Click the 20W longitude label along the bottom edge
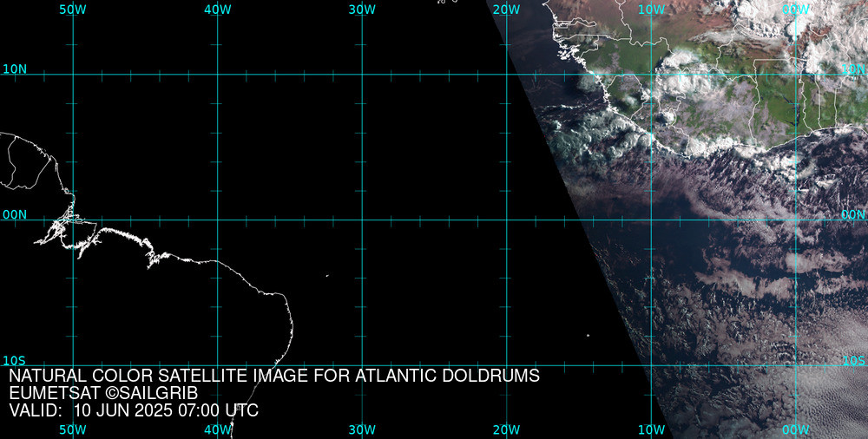This screenshot has height=439, width=868. point(507,429)
